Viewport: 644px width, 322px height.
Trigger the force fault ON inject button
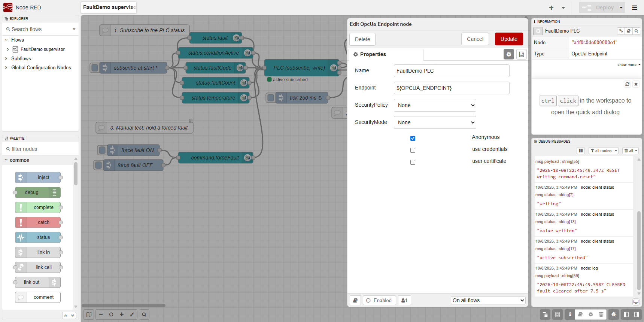(102, 150)
